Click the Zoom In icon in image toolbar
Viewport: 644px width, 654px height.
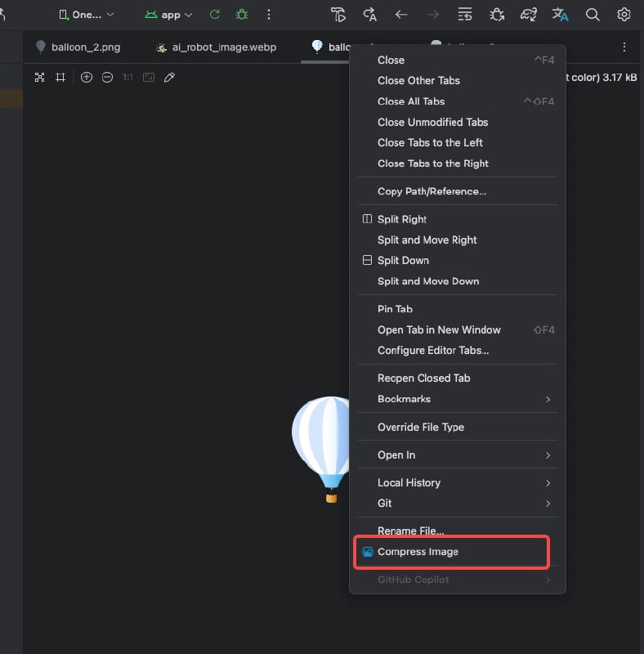[87, 77]
